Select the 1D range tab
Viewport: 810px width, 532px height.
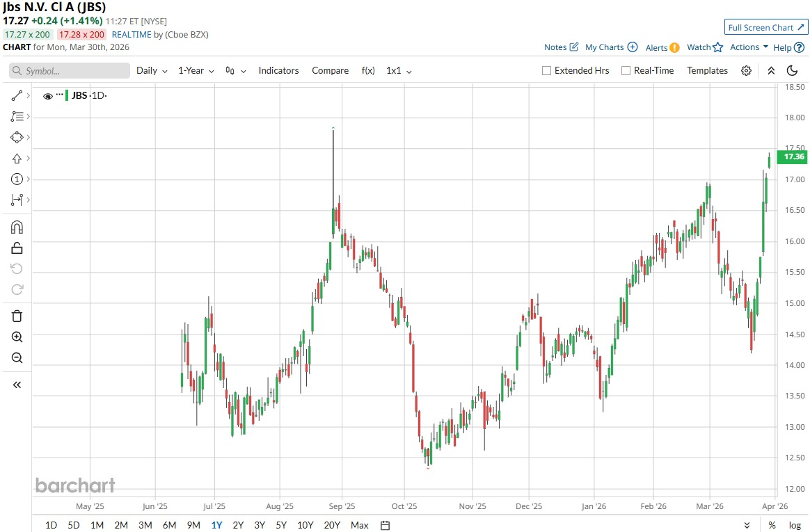click(51, 525)
